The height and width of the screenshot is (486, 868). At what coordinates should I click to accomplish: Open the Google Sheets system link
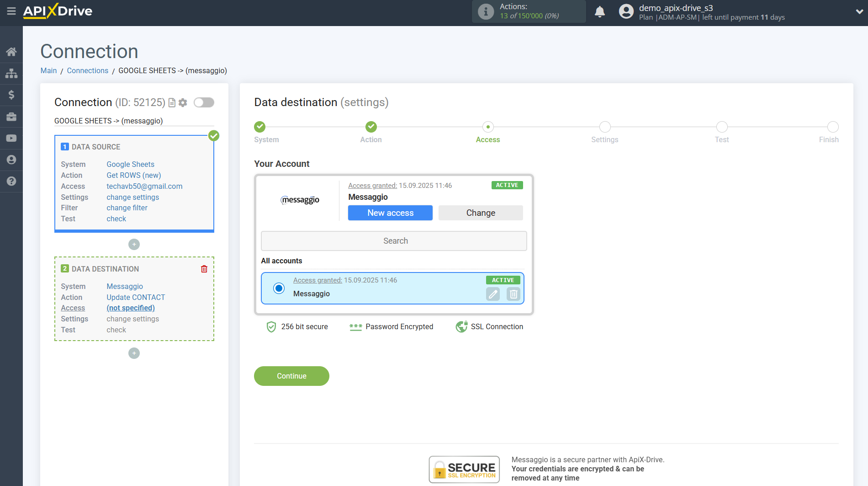(x=130, y=164)
